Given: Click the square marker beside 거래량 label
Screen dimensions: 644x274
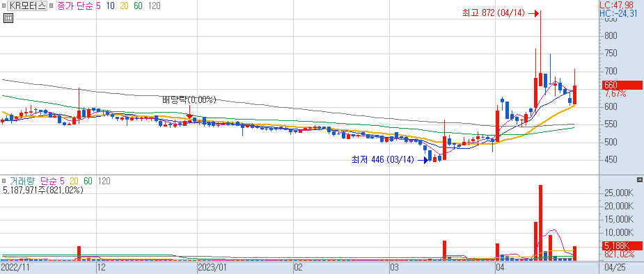Looking at the screenshot, I should (4, 181).
